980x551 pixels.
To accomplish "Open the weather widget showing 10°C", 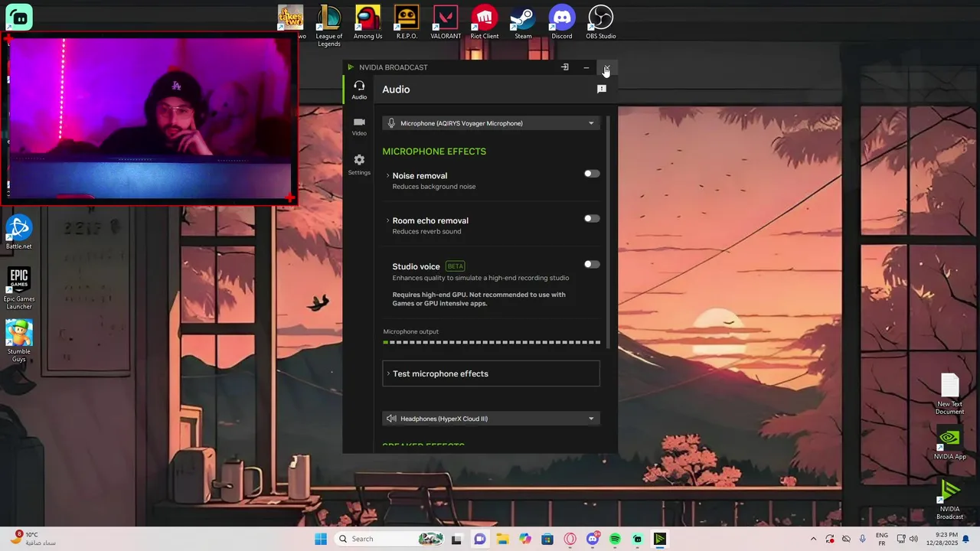I will click(x=32, y=539).
